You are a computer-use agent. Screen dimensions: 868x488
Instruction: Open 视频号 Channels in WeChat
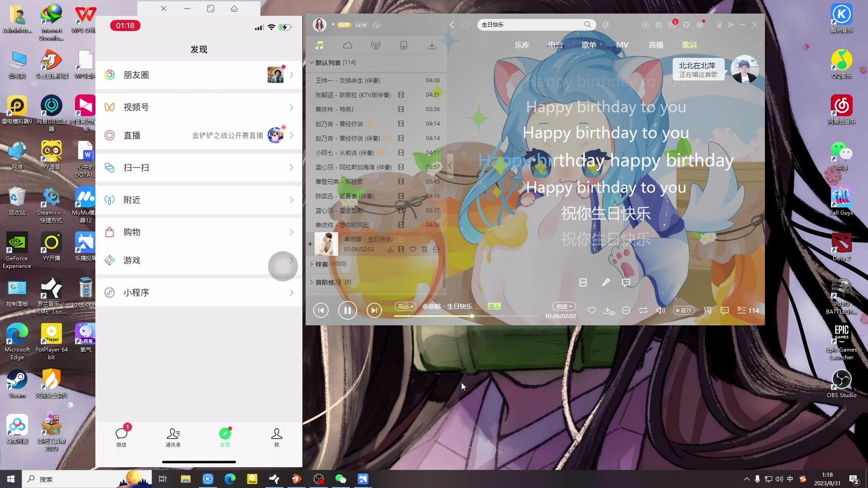pyautogui.click(x=199, y=107)
